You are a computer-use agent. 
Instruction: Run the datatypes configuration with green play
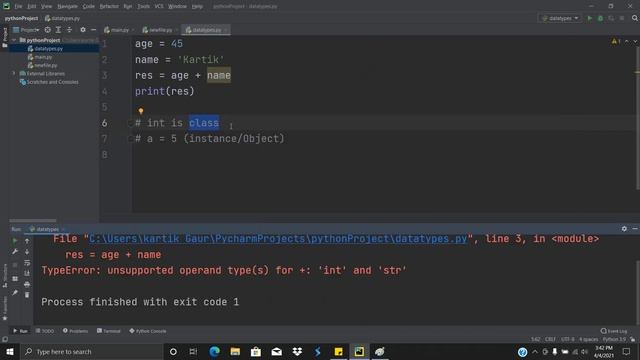click(589, 18)
